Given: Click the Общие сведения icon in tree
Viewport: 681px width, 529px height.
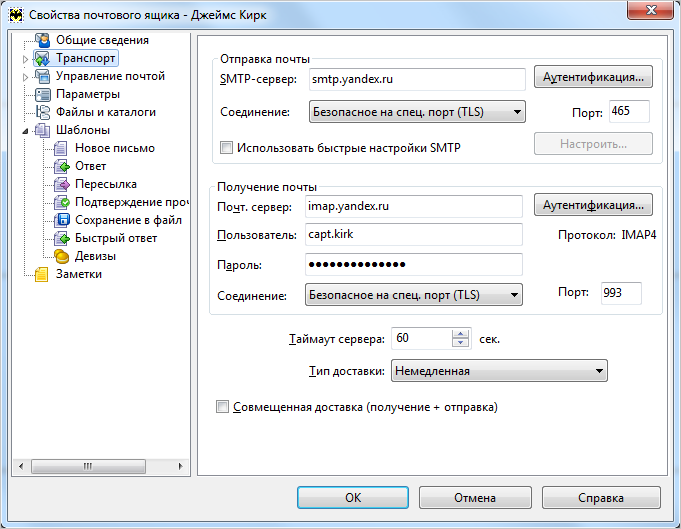Looking at the screenshot, I should coord(43,40).
